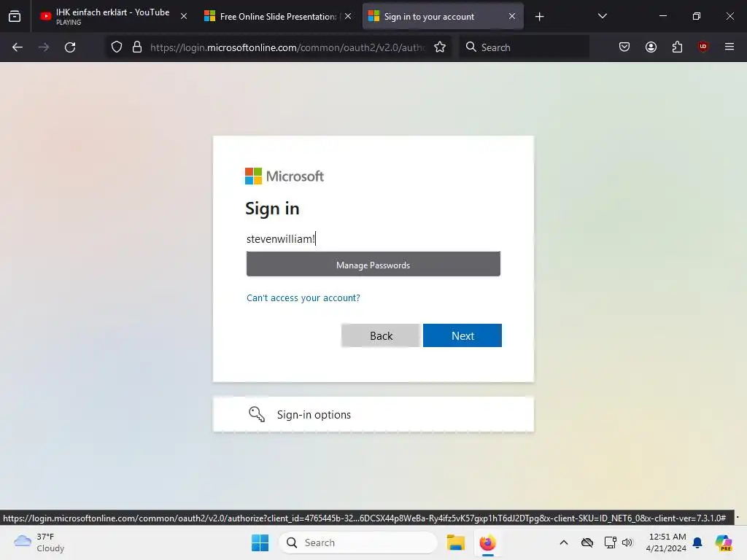Expand the list all tabs chevron
Image resolution: width=747 pixels, height=560 pixels.
(602, 17)
